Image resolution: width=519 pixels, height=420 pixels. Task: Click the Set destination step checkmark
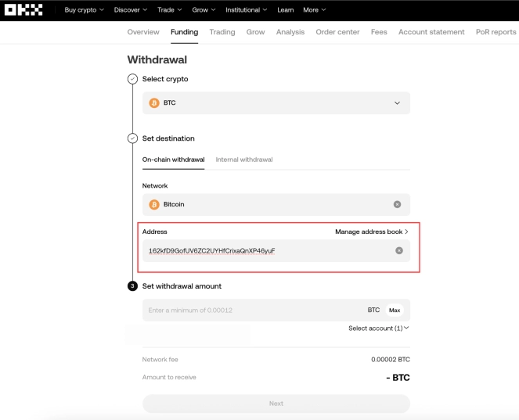click(132, 138)
